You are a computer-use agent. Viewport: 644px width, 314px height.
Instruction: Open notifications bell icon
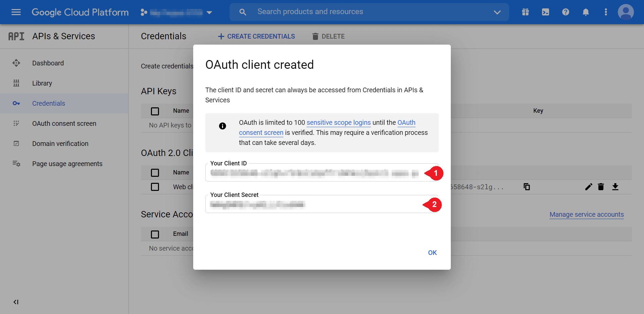[x=586, y=12]
